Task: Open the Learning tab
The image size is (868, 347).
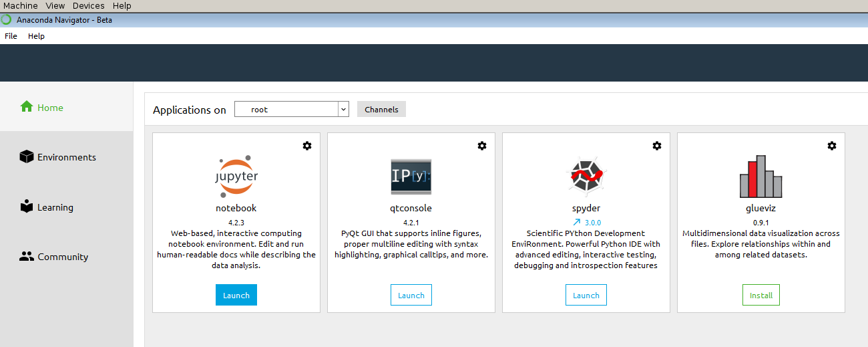Action: pyautogui.click(x=67, y=207)
